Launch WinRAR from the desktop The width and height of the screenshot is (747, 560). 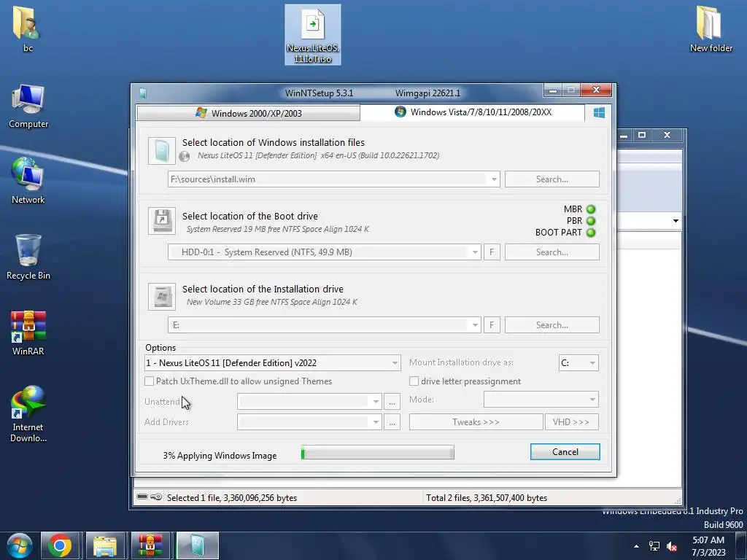tap(28, 332)
